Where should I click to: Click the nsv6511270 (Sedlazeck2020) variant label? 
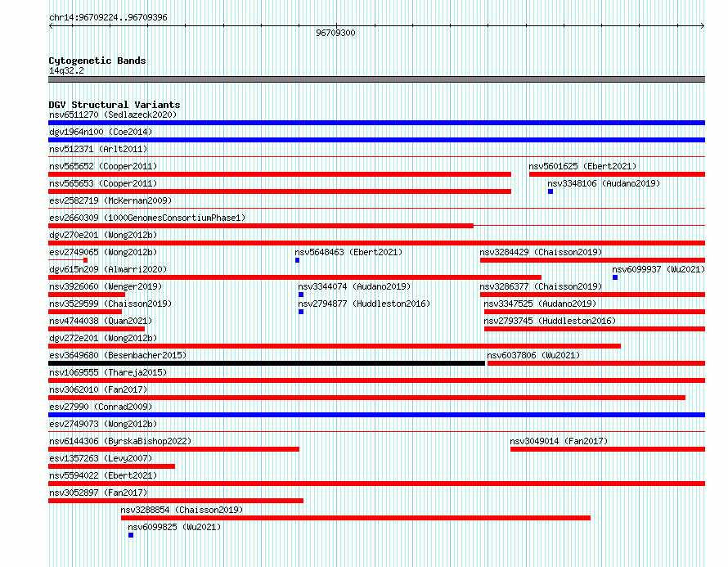click(x=113, y=115)
